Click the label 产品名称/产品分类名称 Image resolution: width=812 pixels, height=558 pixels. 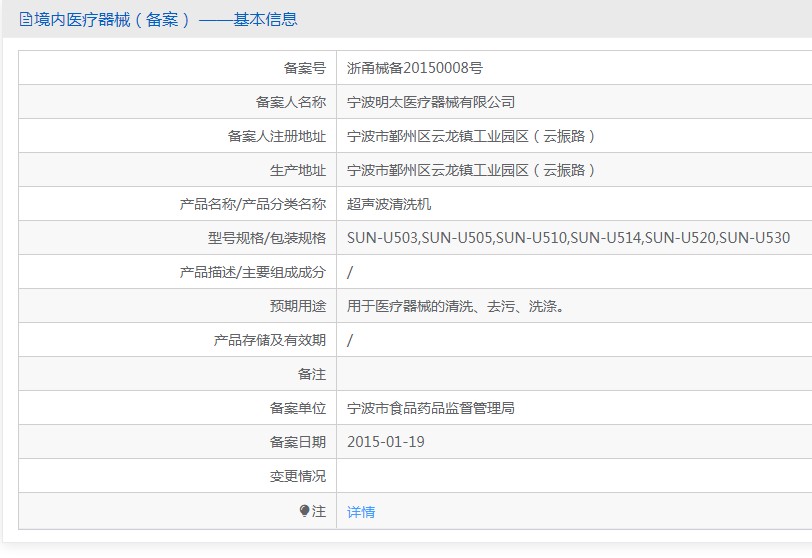click(253, 204)
